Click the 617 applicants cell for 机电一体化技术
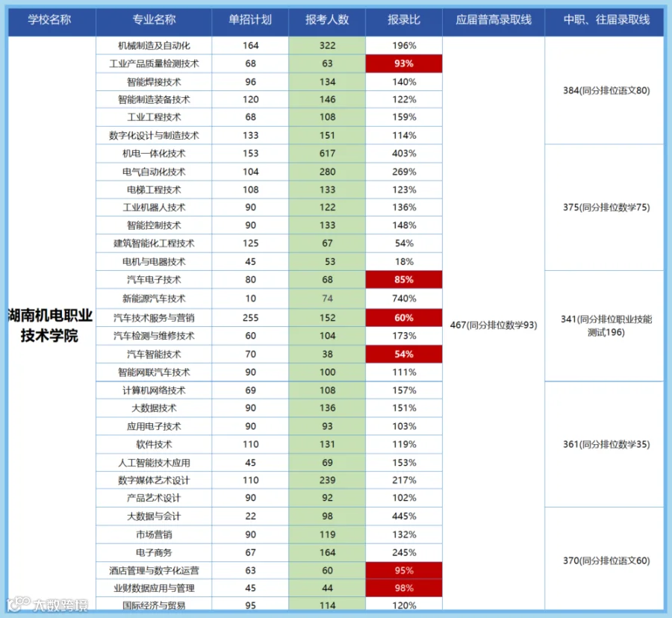 [327, 153]
